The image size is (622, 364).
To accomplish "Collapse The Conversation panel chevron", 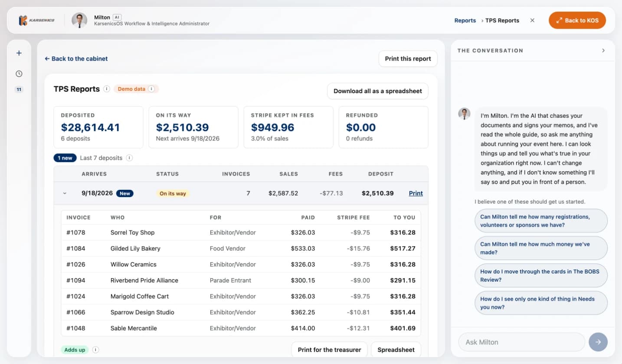I will (x=603, y=51).
